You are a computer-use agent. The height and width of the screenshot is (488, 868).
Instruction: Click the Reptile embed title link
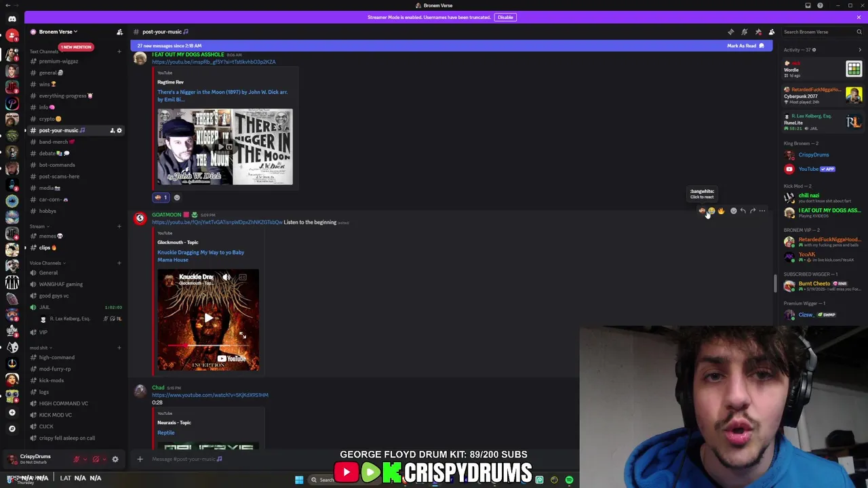tap(166, 432)
